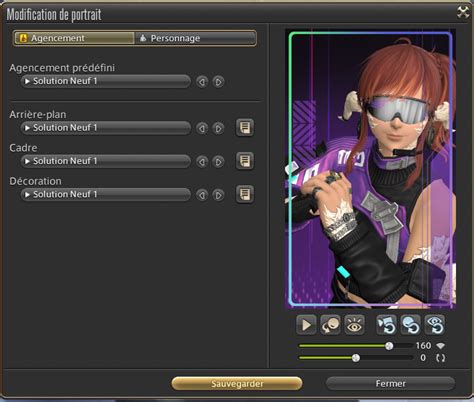
Task: Go to next Arrière-plan option
Action: coord(218,128)
